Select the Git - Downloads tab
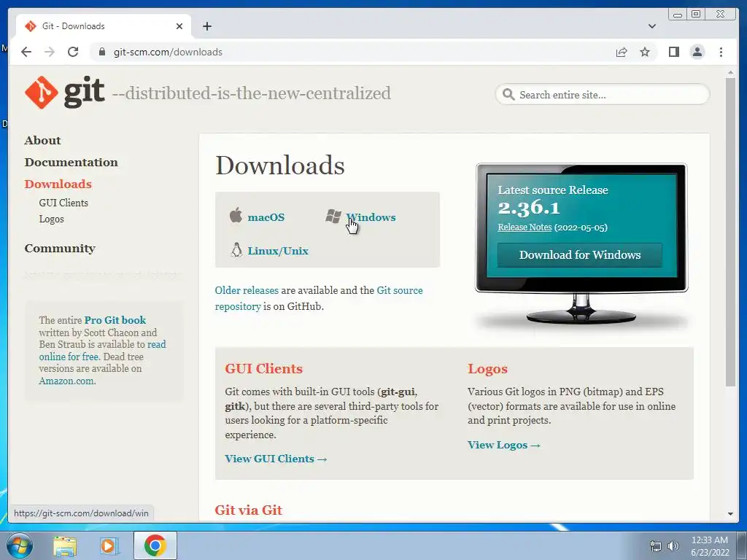Image resolution: width=747 pixels, height=560 pixels. tap(104, 26)
